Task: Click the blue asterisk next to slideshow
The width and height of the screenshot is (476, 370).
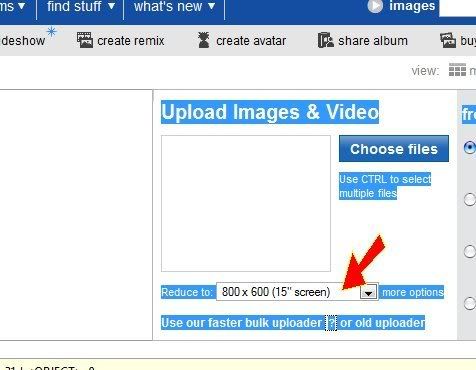Action: click(51, 32)
